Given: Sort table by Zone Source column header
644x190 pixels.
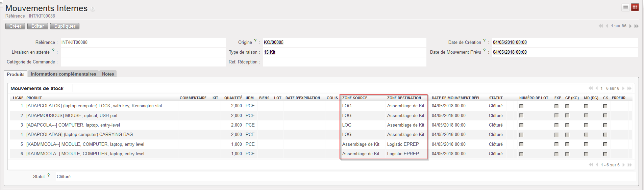Looking at the screenshot, I should point(354,98).
